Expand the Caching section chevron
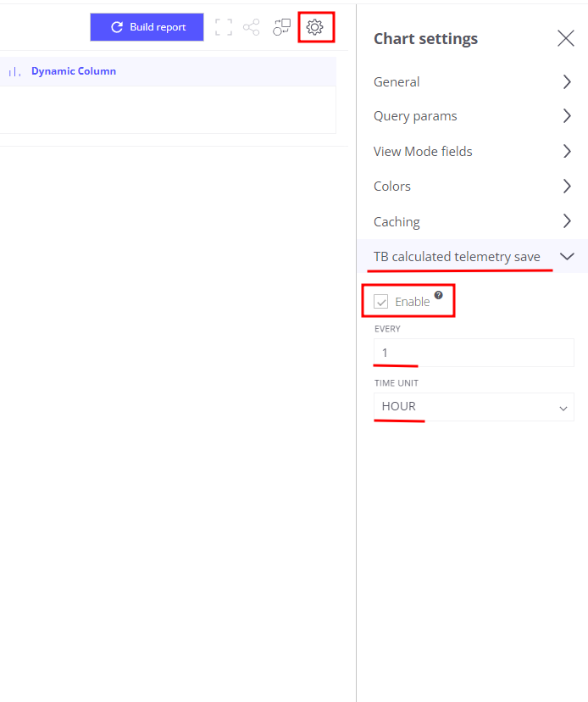Viewport: 588px width, 702px height. point(567,221)
